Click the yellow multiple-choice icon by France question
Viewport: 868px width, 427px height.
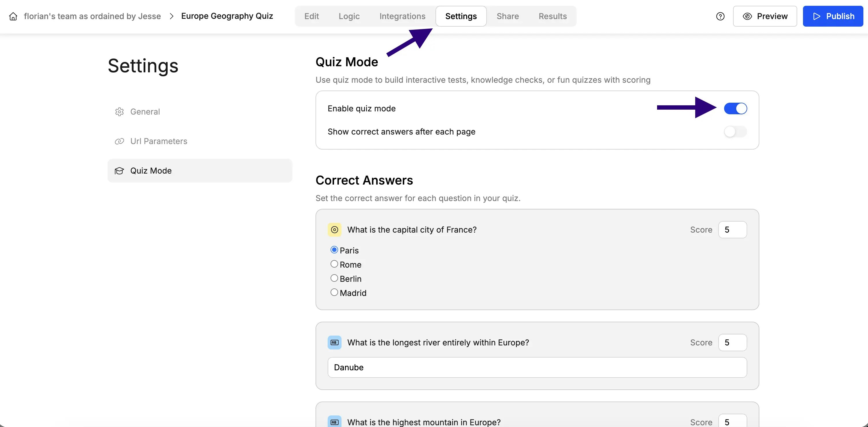pos(334,230)
